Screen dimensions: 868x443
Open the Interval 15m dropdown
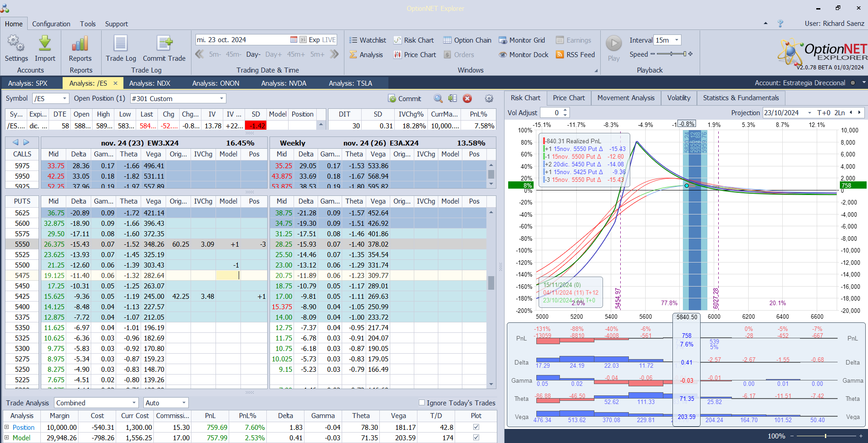pos(677,40)
